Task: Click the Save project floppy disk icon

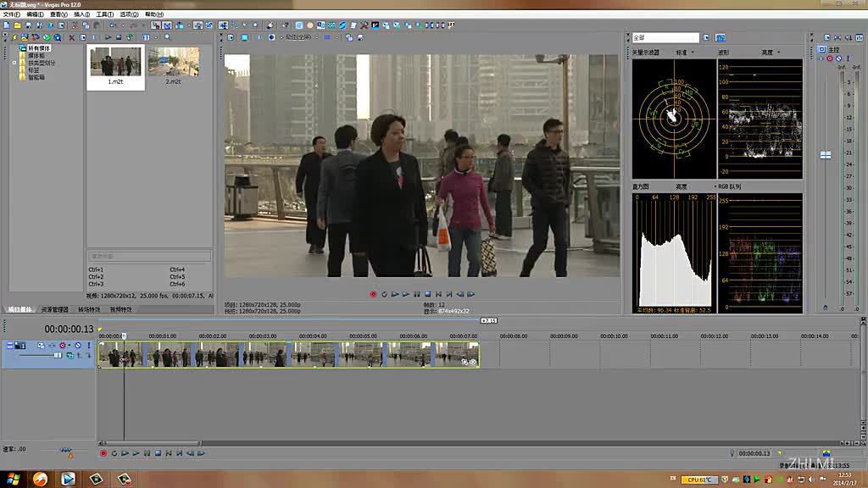Action: (x=27, y=25)
